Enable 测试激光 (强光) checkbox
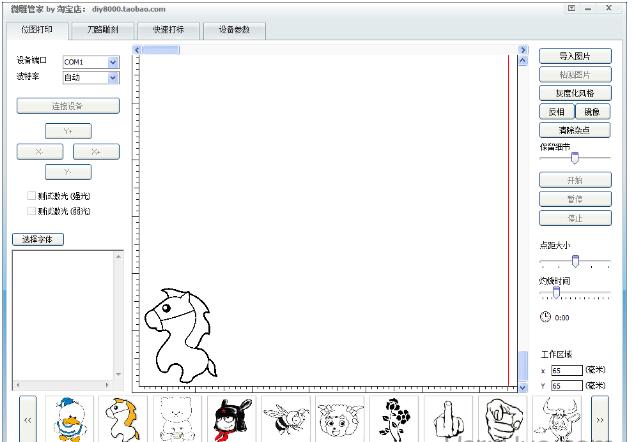The width and height of the screenshot is (632, 442). (x=32, y=196)
